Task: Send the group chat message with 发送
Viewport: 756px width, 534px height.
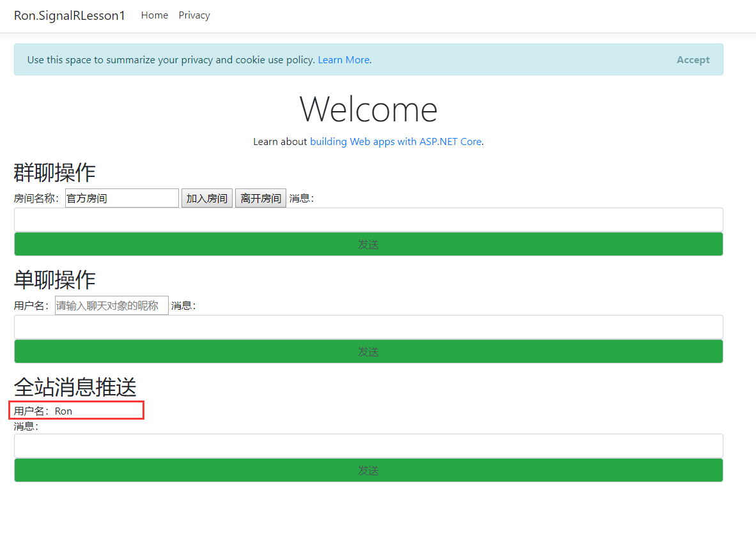Action: pyautogui.click(x=368, y=245)
